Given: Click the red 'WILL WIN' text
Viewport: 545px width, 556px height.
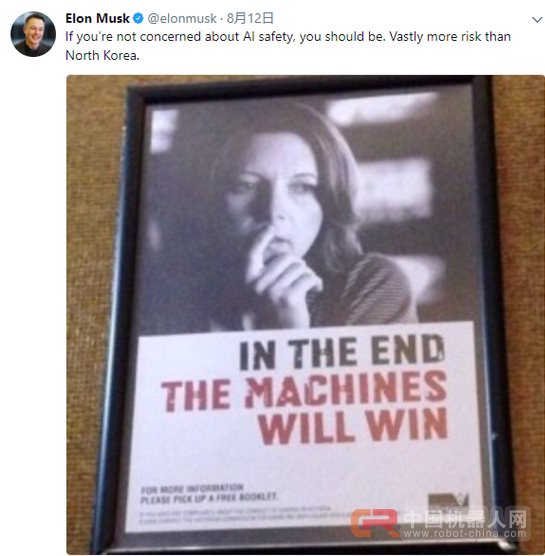Looking at the screenshot, I should (x=353, y=427).
